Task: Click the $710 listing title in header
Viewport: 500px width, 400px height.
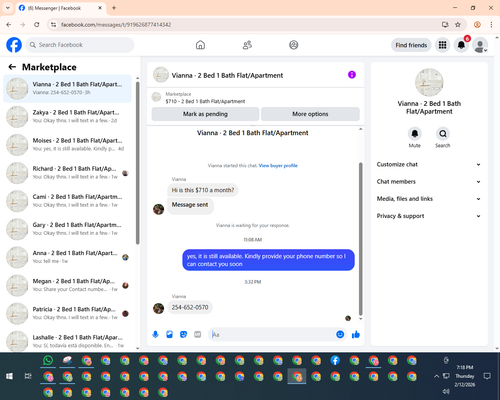Action: 205,101
